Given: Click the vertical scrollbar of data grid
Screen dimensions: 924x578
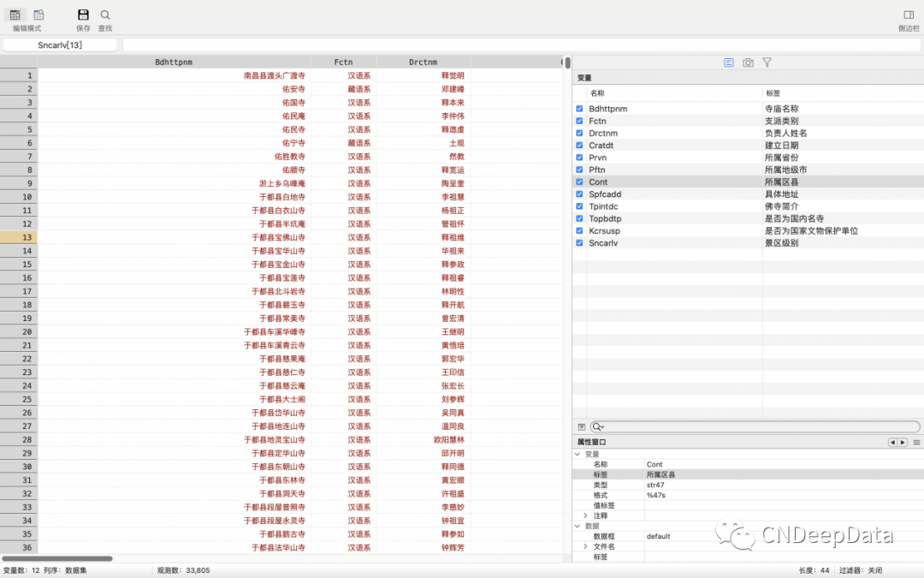Looking at the screenshot, I should click(567, 63).
